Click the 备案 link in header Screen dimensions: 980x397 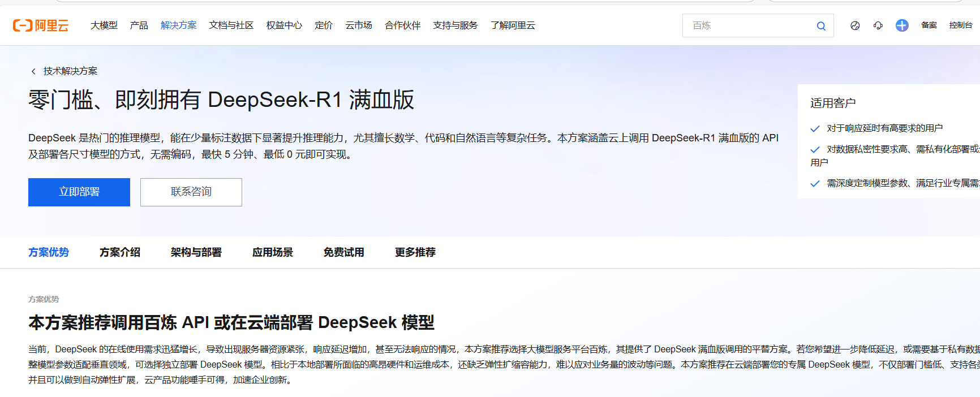[x=929, y=25]
